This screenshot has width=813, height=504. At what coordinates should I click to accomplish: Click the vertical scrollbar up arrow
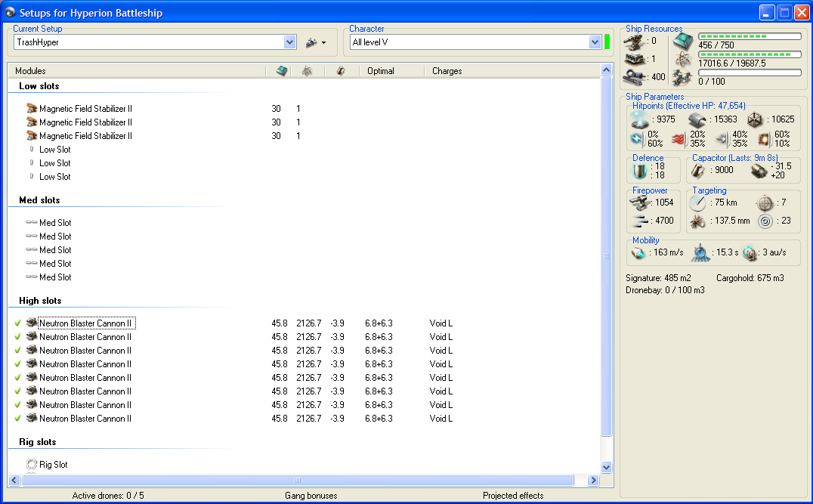[x=606, y=70]
